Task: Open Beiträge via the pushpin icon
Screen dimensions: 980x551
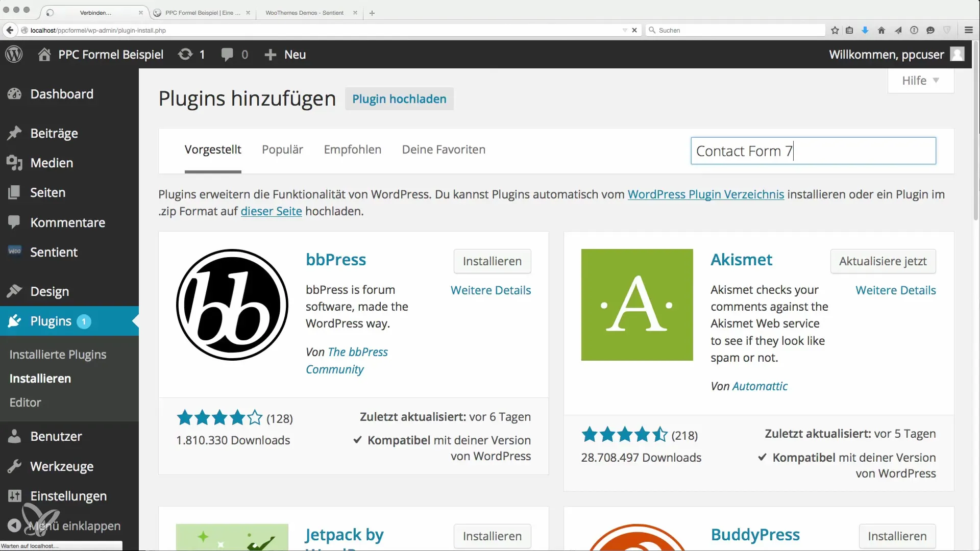Action: [x=14, y=133]
